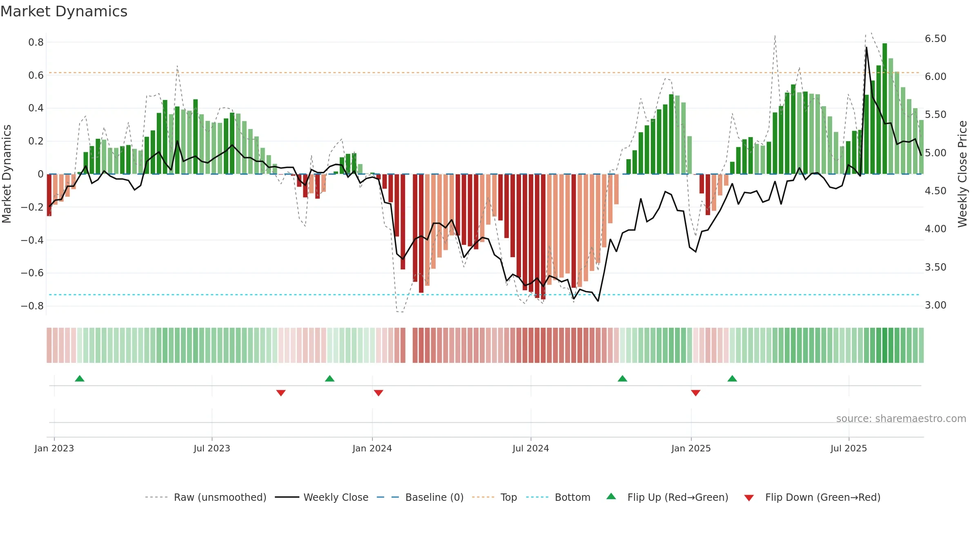Screen dimensions: 980x551
Task: Click the Jul 2023 x-axis label
Action: [x=212, y=449]
